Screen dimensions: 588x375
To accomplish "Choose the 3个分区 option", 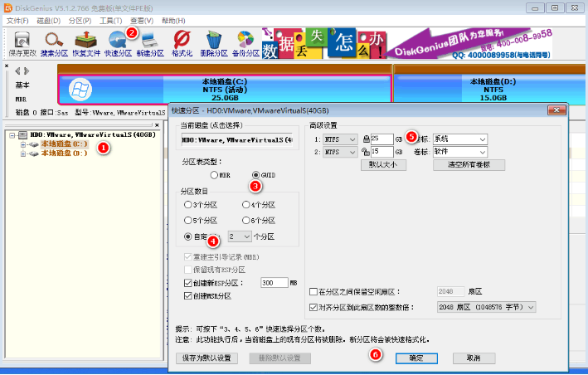I will pos(187,205).
